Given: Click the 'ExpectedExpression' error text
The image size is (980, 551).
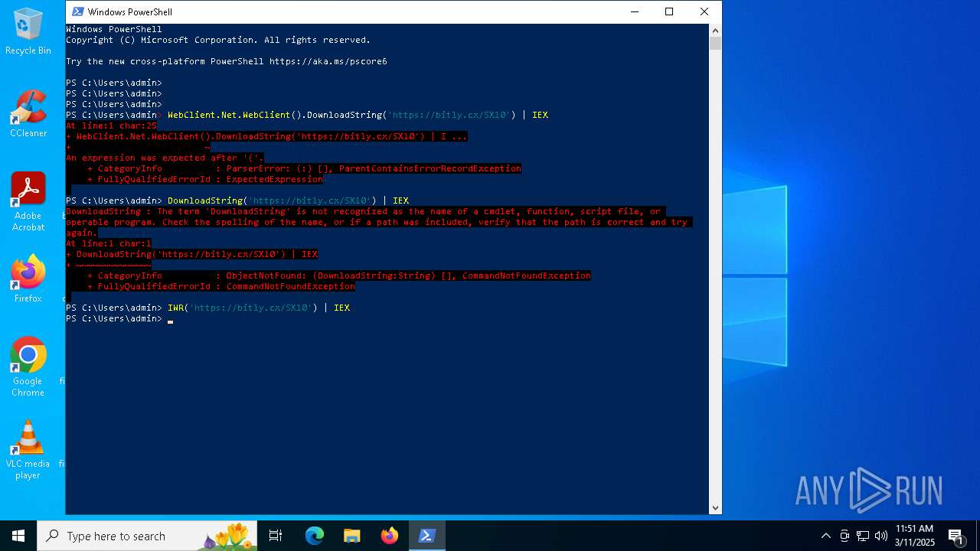Looking at the screenshot, I should [x=274, y=179].
